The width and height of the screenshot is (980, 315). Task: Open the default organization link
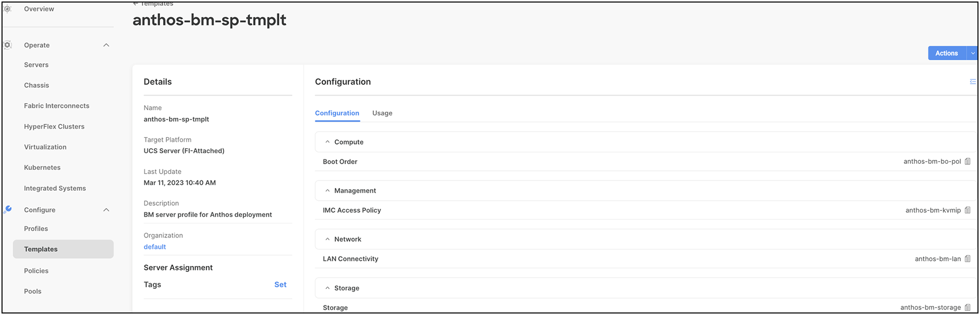click(x=154, y=247)
